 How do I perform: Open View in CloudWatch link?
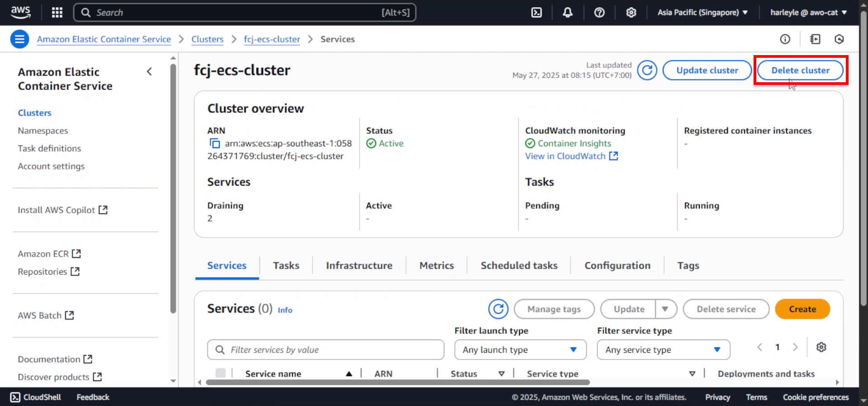click(x=571, y=156)
